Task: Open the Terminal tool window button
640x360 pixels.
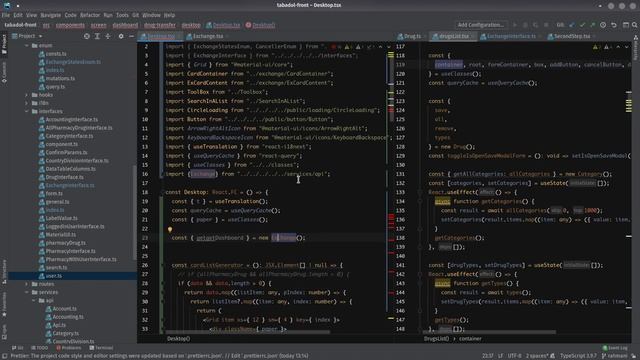Action: coord(101,348)
